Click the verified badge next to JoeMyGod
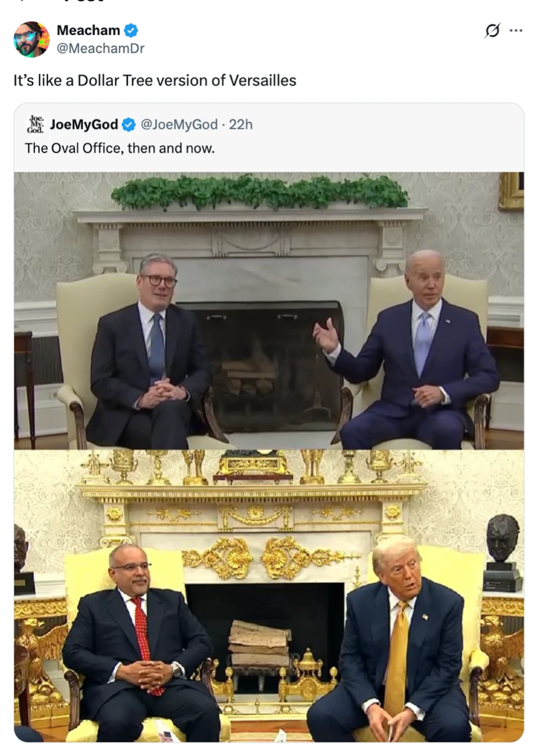This screenshot has width=534, height=756. (129, 124)
